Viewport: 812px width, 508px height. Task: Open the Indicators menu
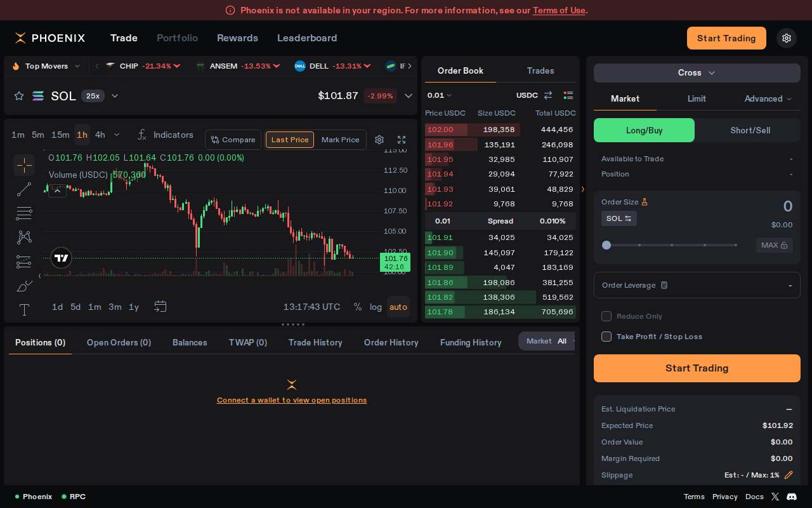[166, 135]
